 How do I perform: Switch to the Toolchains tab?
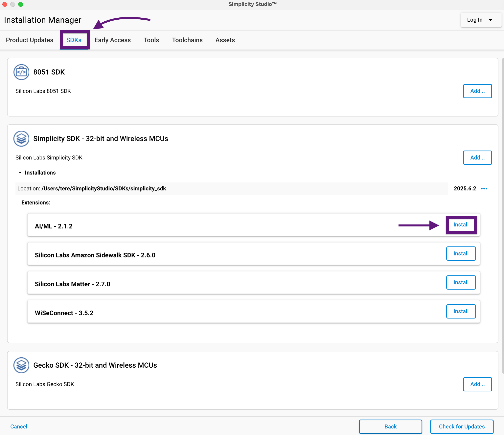point(187,40)
